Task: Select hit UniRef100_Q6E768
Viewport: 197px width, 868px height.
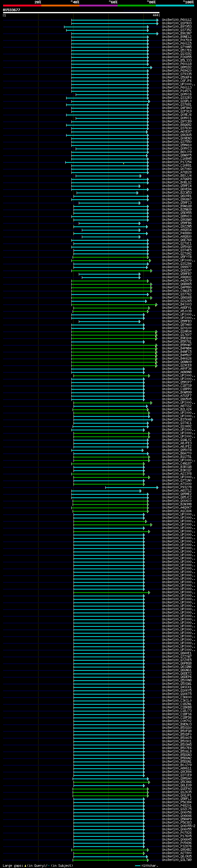Action: [x=177, y=240]
